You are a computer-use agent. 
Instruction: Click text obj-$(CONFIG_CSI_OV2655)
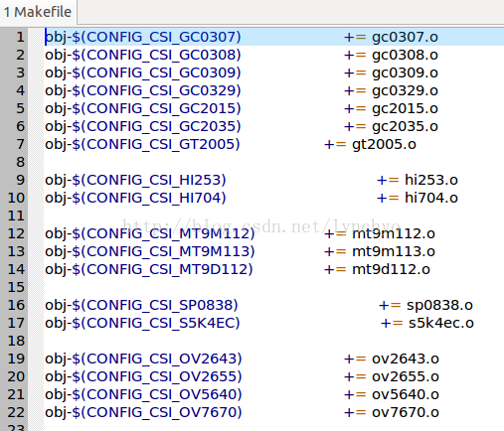[143, 376]
